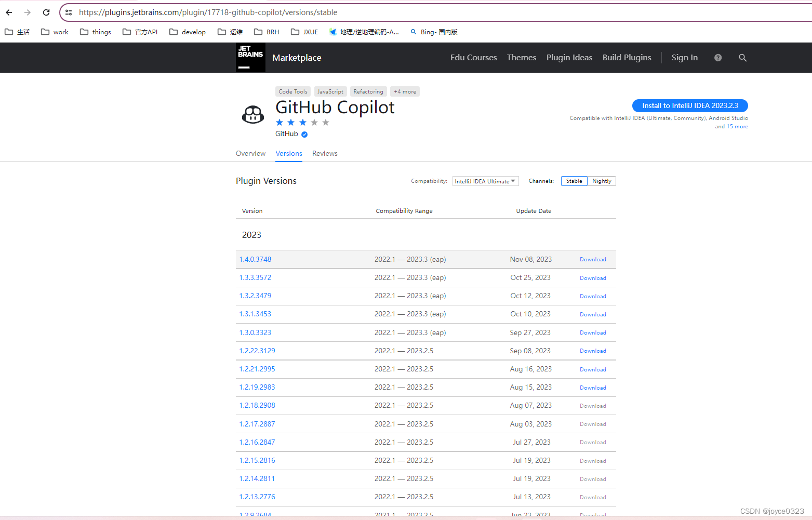Click Sign In
Viewport: 812px width, 520px height.
click(x=684, y=58)
